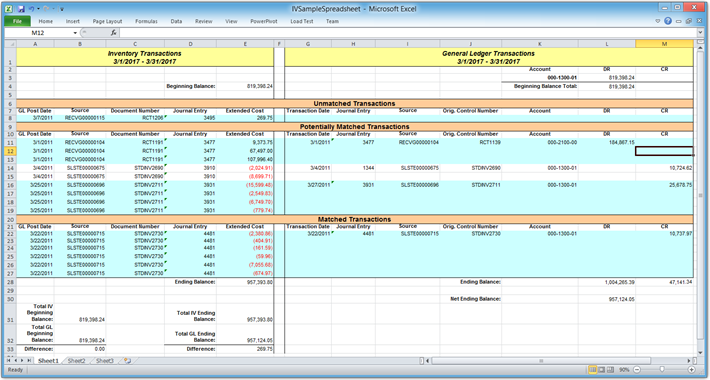
Task: Click the ribbon expand heart-shaped arrow
Action: [x=658, y=21]
